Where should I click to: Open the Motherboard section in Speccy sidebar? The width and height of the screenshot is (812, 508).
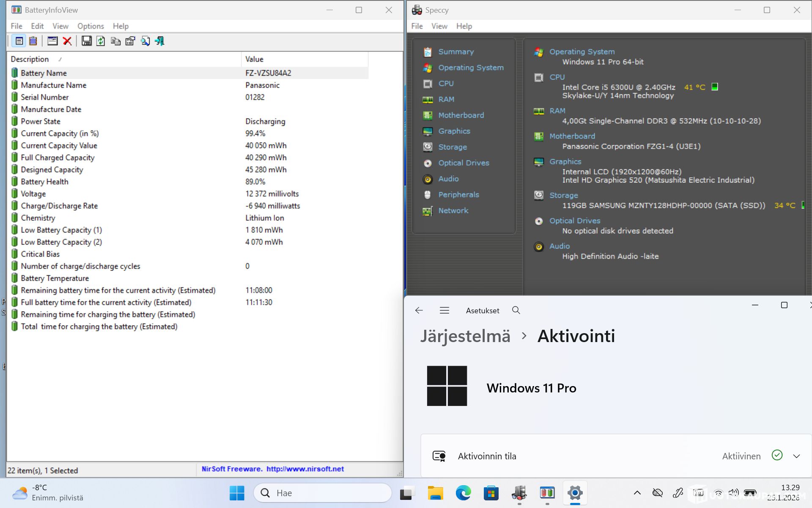pos(461,115)
